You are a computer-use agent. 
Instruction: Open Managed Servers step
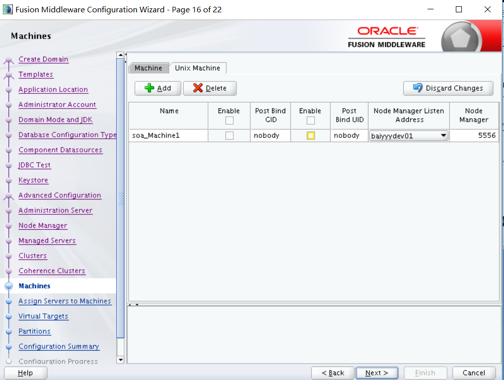pos(47,241)
